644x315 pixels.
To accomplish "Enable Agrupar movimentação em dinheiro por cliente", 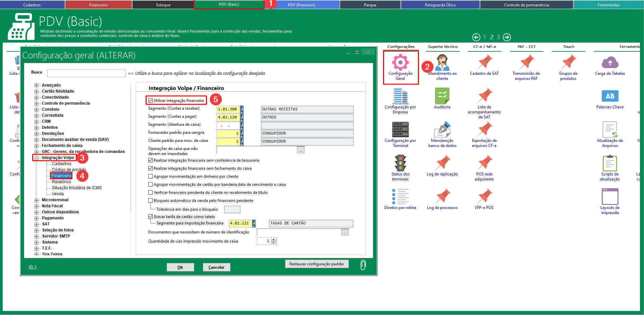I will [151, 176].
